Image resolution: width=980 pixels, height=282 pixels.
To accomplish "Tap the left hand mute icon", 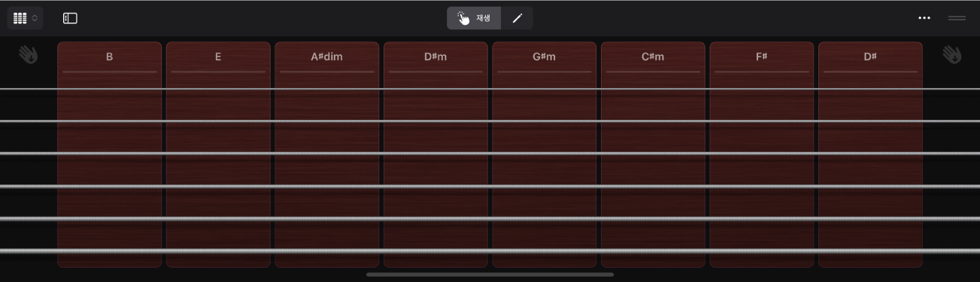I will (x=29, y=55).
